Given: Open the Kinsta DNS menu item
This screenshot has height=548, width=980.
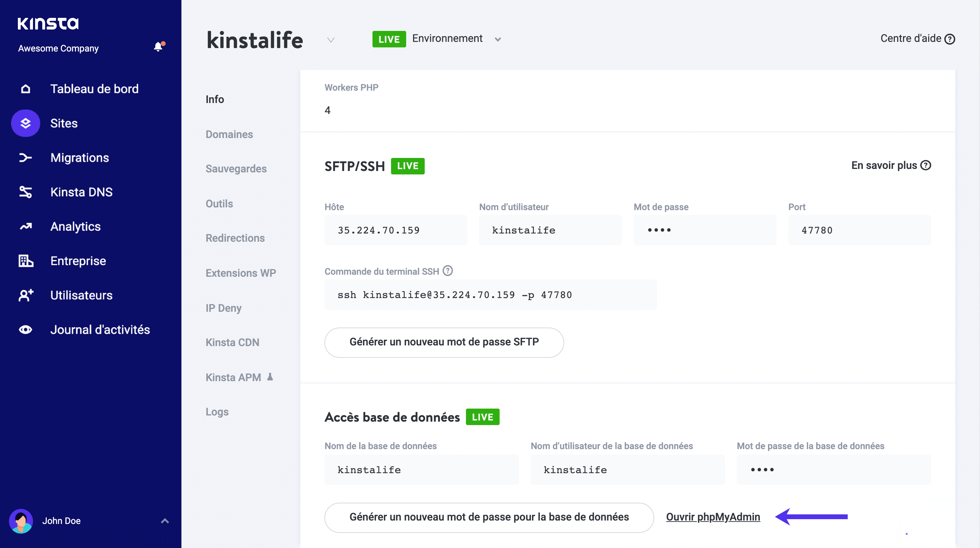Looking at the screenshot, I should [x=81, y=192].
